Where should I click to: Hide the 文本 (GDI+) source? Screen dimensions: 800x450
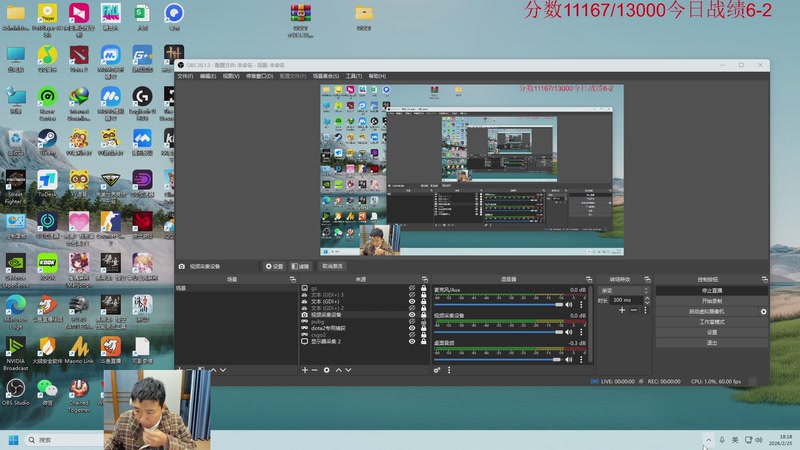(x=412, y=302)
